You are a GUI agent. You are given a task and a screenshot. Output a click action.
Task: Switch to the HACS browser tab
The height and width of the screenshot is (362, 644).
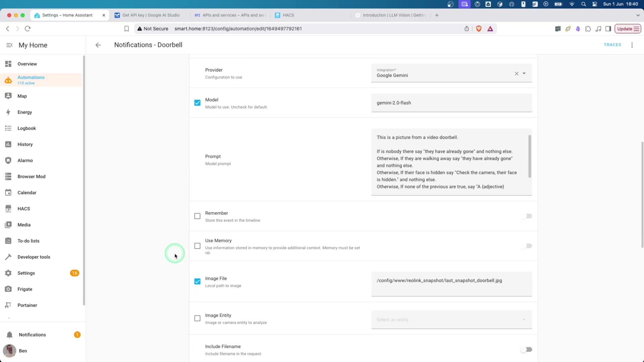coord(288,15)
